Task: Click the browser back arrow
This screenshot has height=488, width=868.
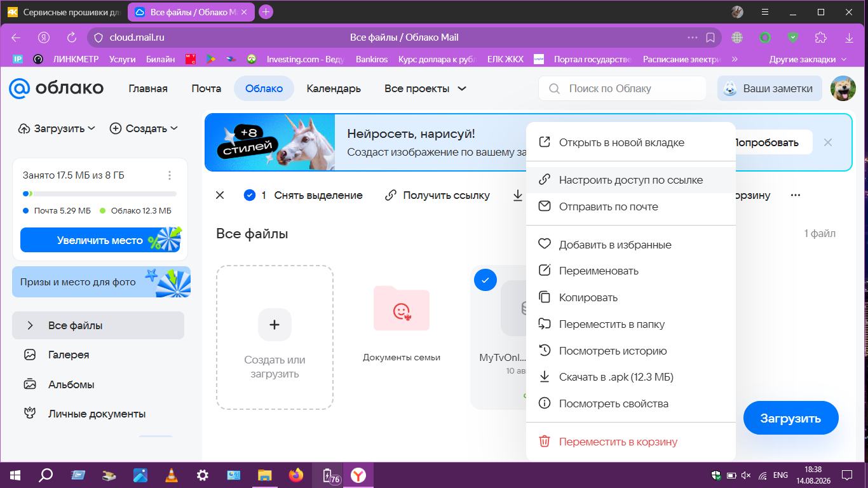Action: pyautogui.click(x=16, y=37)
